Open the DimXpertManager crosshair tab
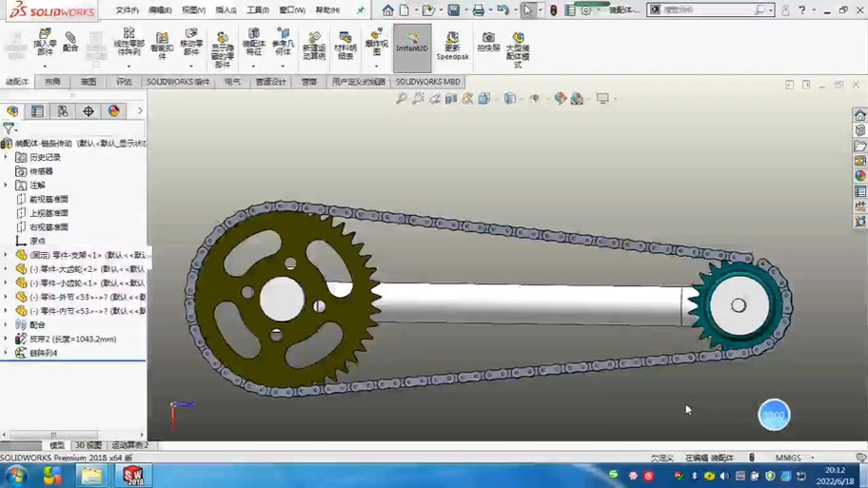The height and width of the screenshot is (488, 868). click(x=88, y=111)
